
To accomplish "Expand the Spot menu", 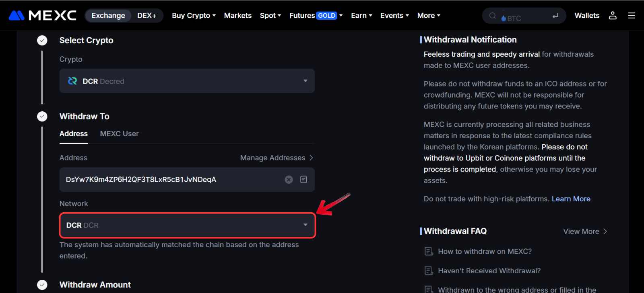I will [270, 15].
